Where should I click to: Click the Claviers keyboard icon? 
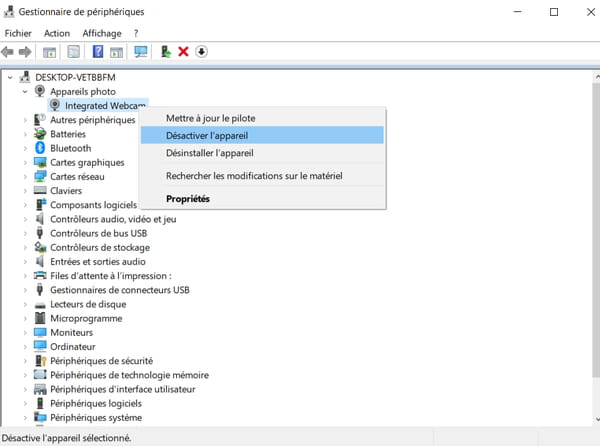click(x=40, y=190)
